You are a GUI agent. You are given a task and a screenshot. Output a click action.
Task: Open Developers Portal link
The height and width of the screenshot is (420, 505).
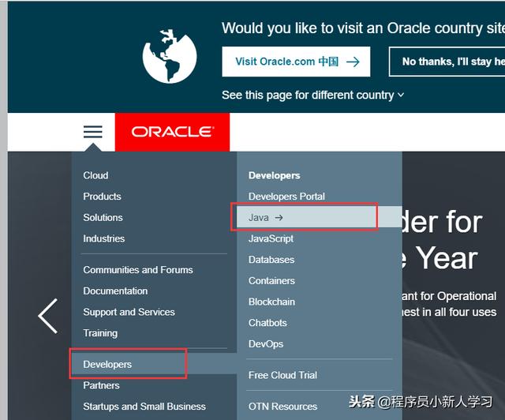[286, 197]
